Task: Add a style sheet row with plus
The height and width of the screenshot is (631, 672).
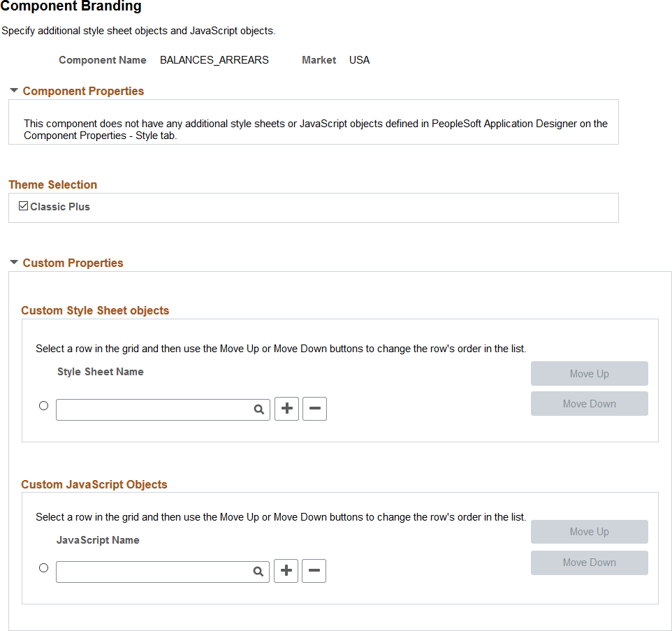Action: 286,409
